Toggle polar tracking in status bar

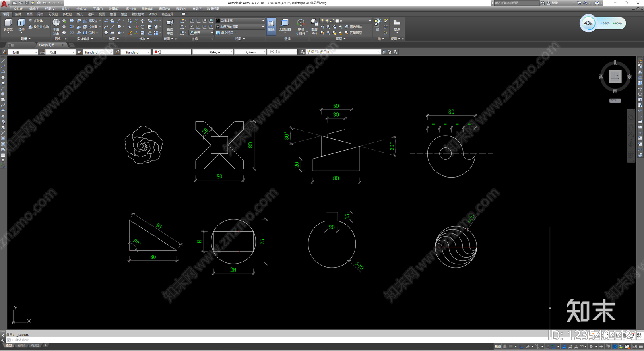(527, 347)
